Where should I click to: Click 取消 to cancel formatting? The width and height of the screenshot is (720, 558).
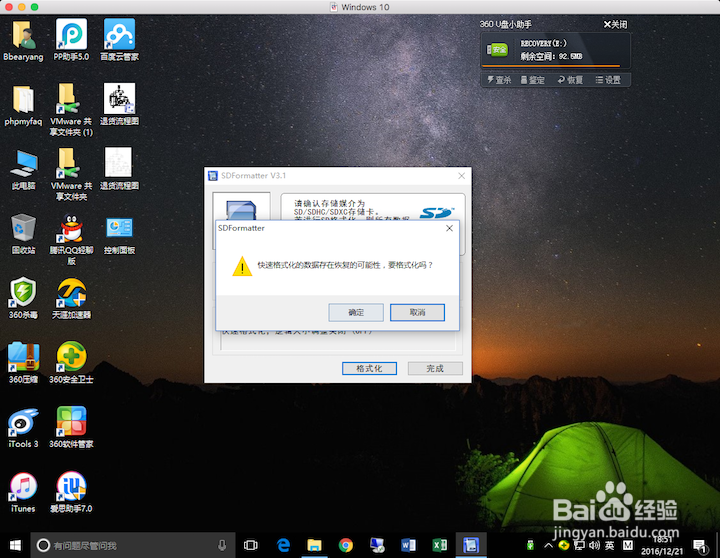point(417,312)
